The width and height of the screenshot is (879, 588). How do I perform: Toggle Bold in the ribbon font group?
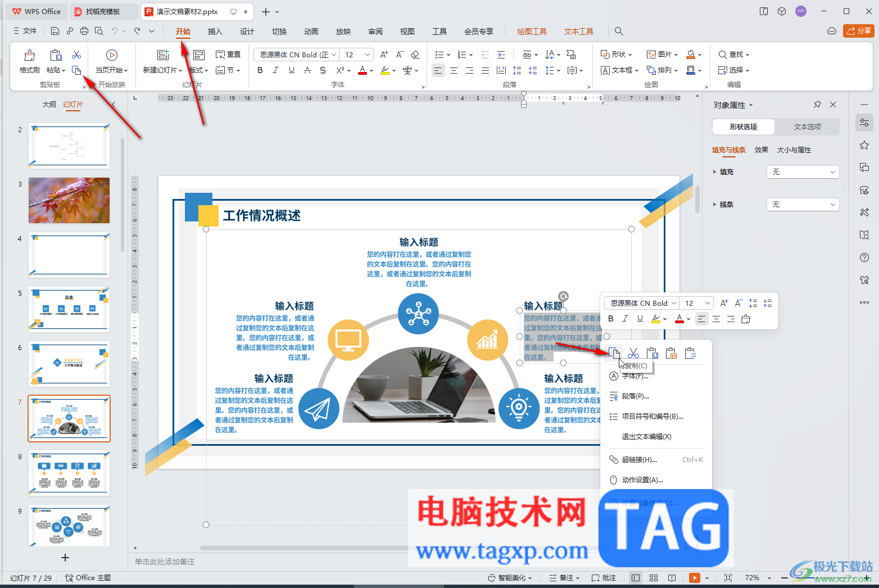pyautogui.click(x=260, y=70)
